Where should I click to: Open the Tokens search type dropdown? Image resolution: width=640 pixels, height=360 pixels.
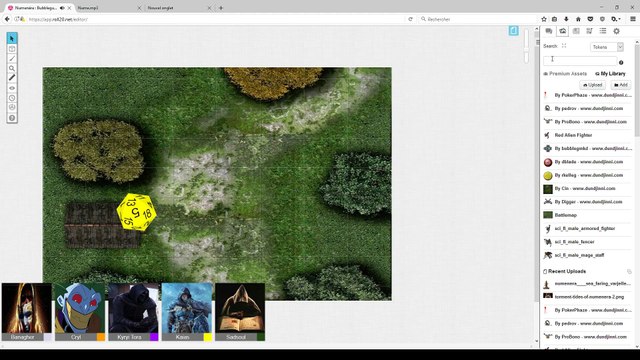tap(607, 47)
